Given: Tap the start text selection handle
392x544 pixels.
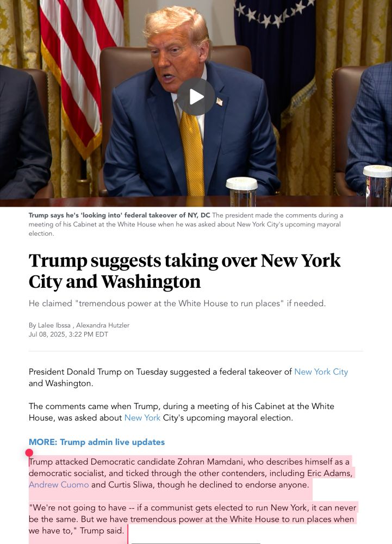Looking at the screenshot, I should point(29,453).
